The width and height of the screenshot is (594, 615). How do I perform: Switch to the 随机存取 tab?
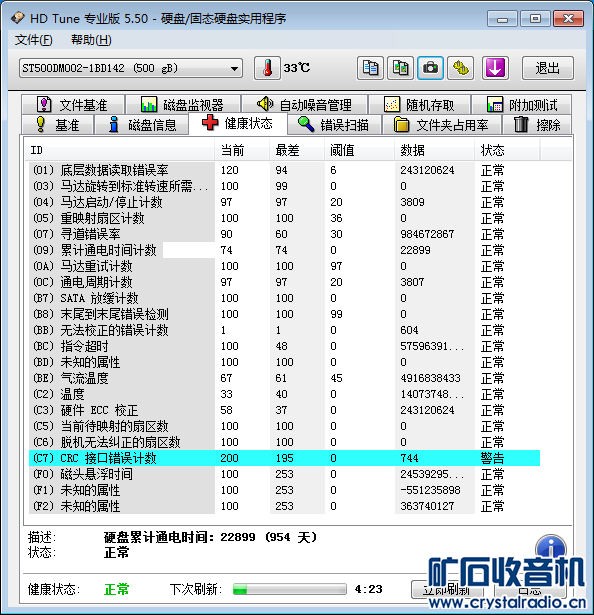(x=420, y=104)
